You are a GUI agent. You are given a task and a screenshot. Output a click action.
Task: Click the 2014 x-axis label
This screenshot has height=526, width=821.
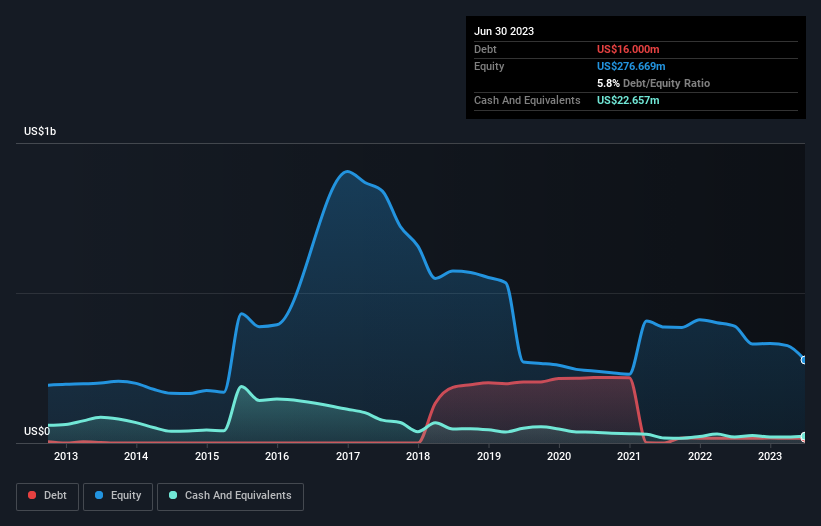pyautogui.click(x=136, y=456)
